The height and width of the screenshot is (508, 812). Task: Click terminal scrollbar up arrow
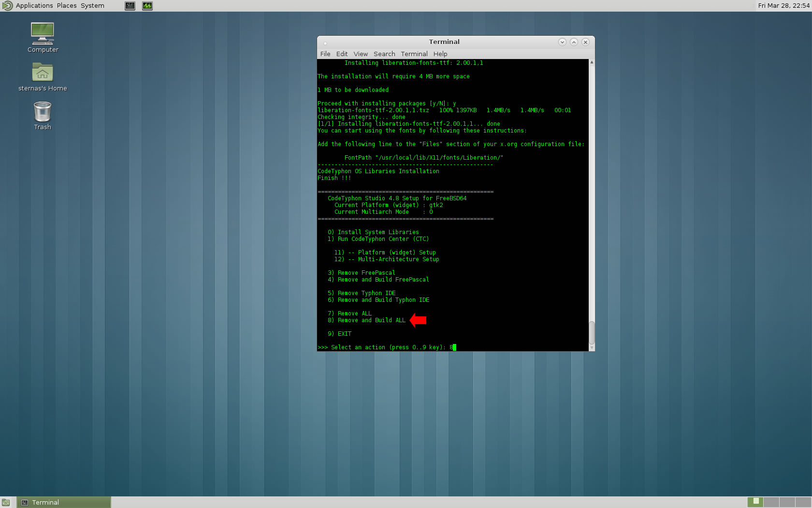(592, 62)
